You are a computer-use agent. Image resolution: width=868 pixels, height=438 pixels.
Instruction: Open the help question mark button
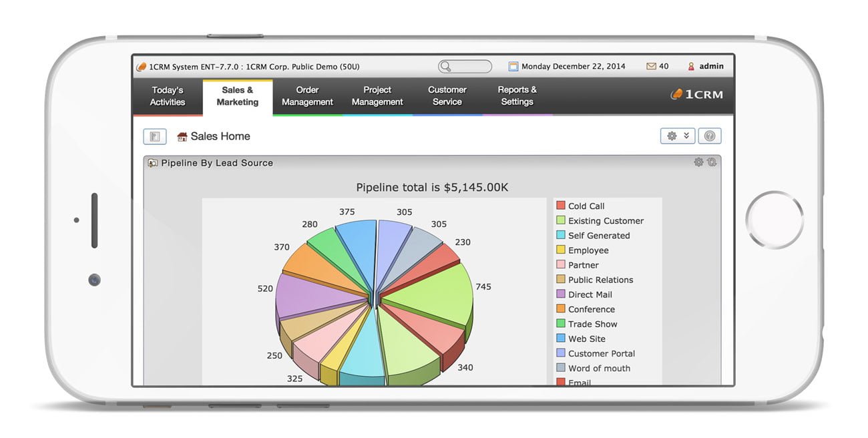(710, 136)
